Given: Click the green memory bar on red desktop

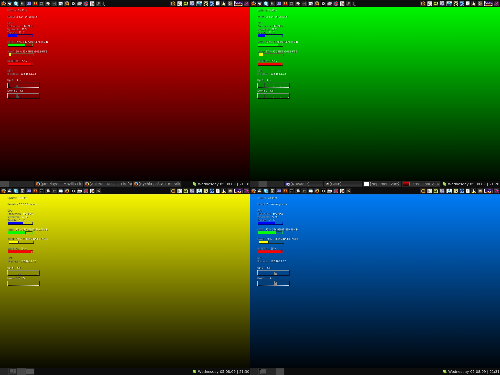Looking at the screenshot, I should [20, 45].
